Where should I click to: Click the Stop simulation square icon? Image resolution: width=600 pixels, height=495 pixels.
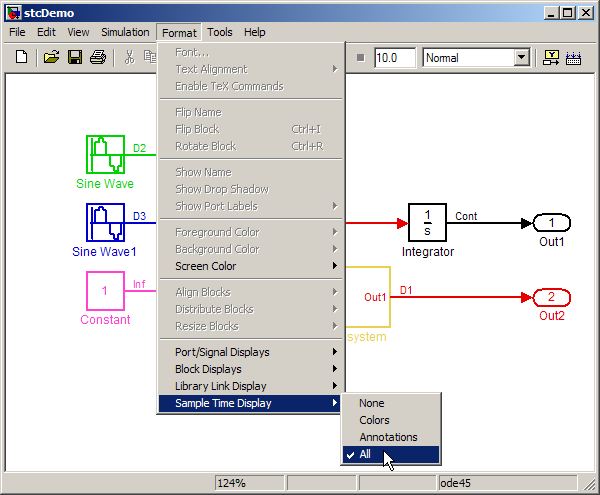coord(359,58)
